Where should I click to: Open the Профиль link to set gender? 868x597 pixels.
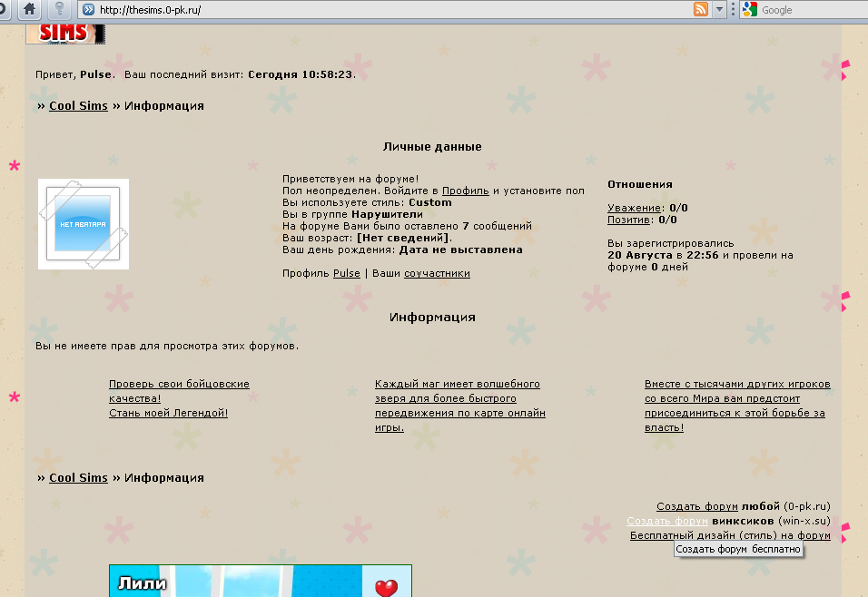coord(466,191)
